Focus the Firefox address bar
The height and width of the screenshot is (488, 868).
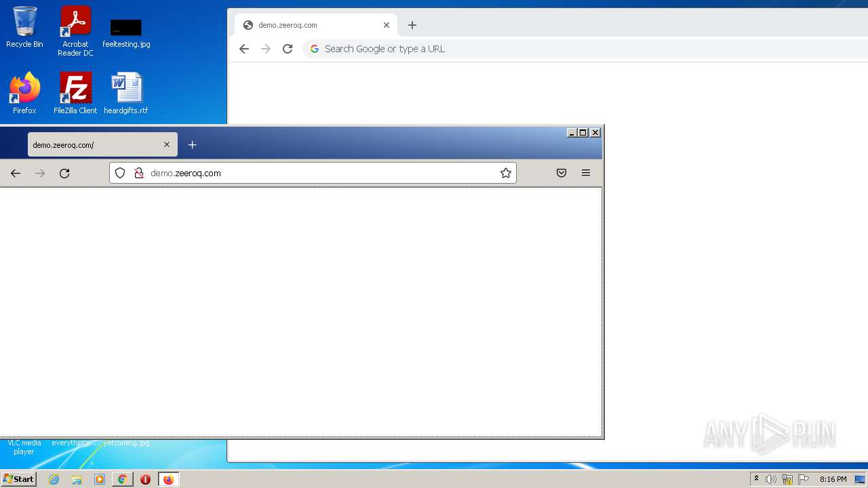point(313,173)
